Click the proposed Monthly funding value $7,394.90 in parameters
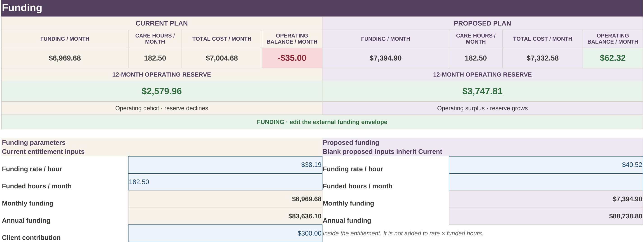This screenshot has height=243, width=644. 546,199
